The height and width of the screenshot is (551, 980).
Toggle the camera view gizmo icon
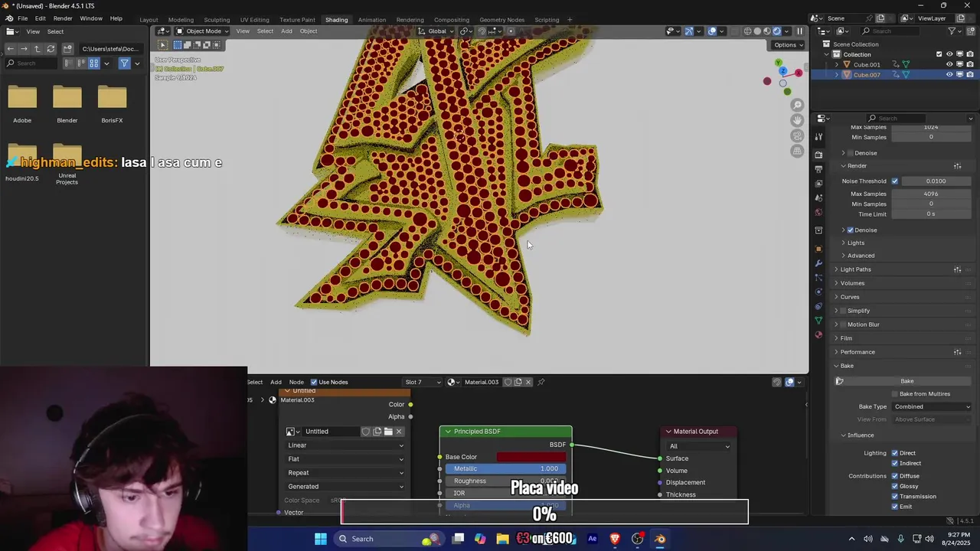(x=797, y=135)
